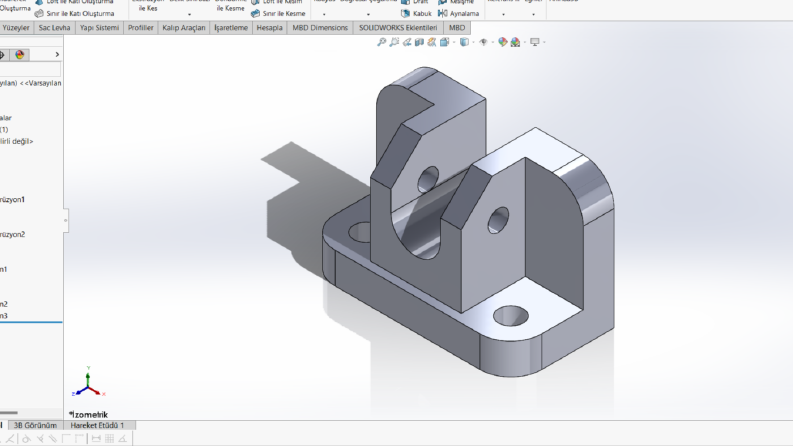
Task: Open the MBD Dimensions tab
Action: [x=320, y=28]
